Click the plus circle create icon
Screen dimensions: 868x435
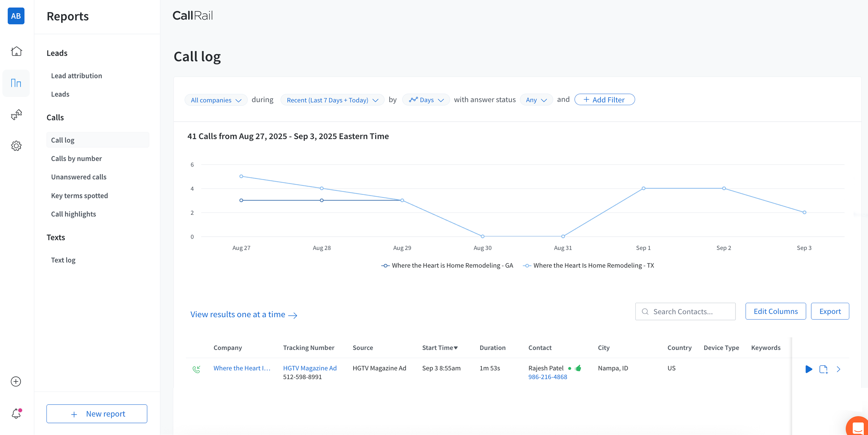pos(16,381)
